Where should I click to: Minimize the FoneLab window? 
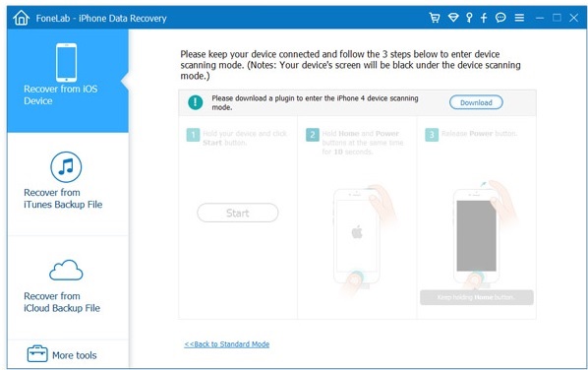[540, 18]
